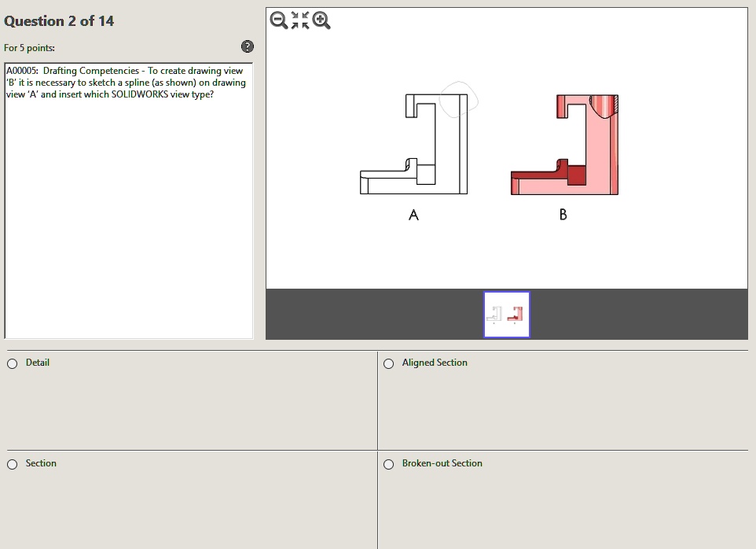Viewport: 756px width, 549px height.
Task: Open help via the question mark icon
Action: click(247, 46)
